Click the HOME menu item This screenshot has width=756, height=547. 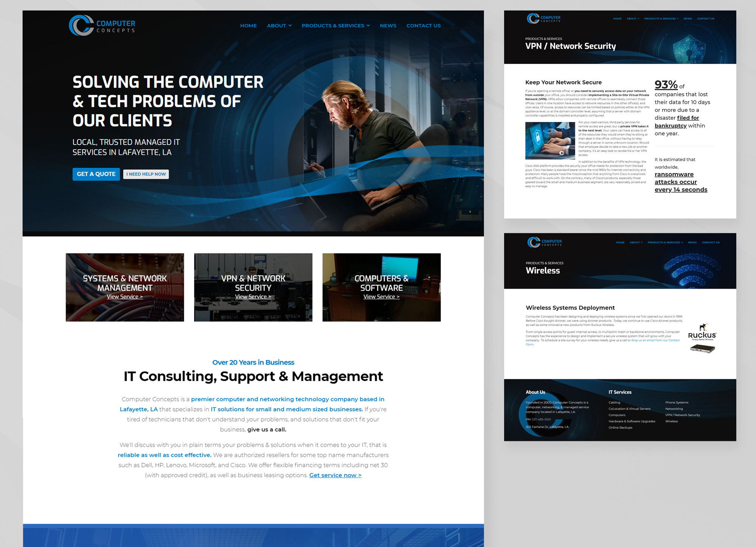[248, 26]
